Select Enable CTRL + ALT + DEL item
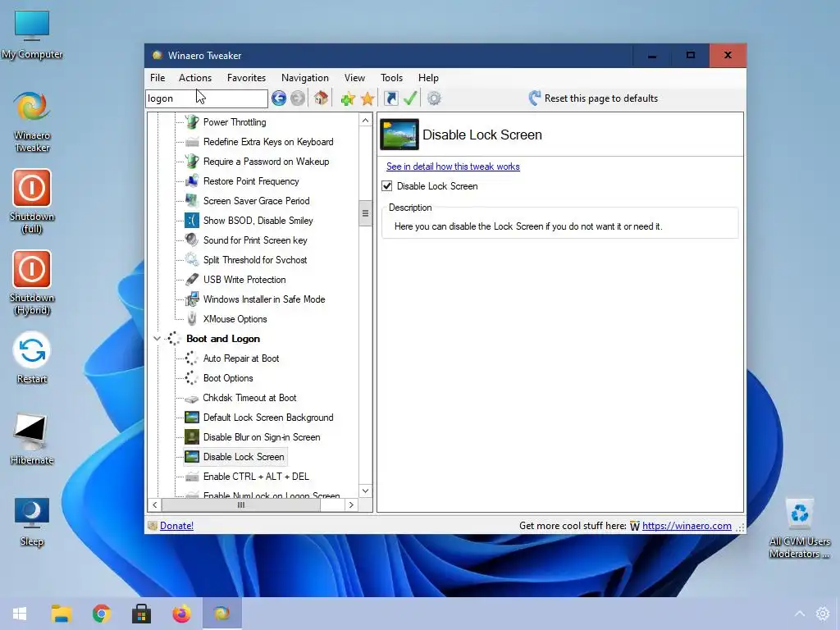Viewport: 840px width, 630px height. click(x=256, y=477)
